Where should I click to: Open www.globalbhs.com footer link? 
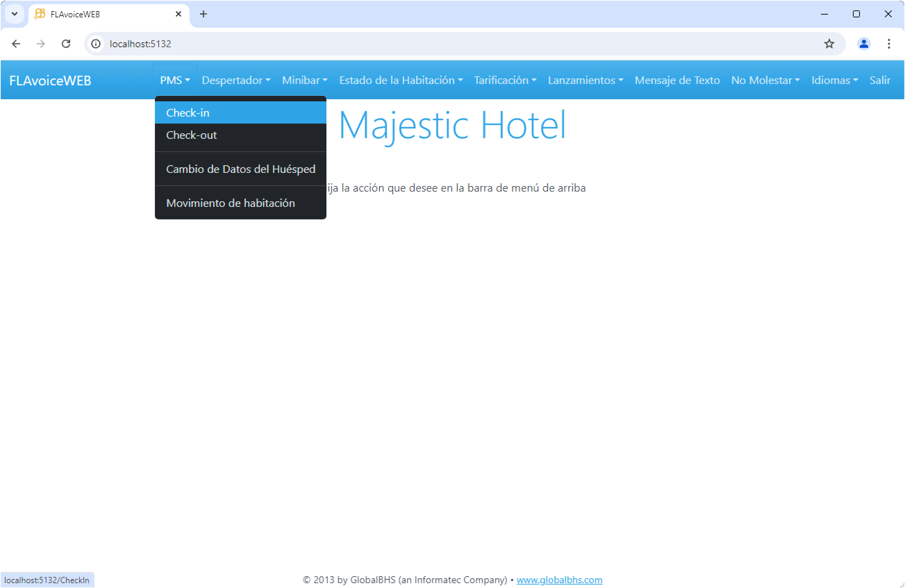pyautogui.click(x=559, y=580)
